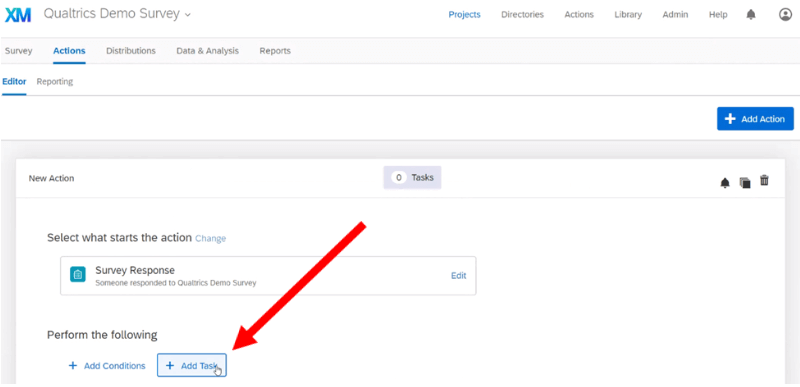The image size is (800, 387).
Task: Click the Survey Response teal icon
Action: point(78,274)
